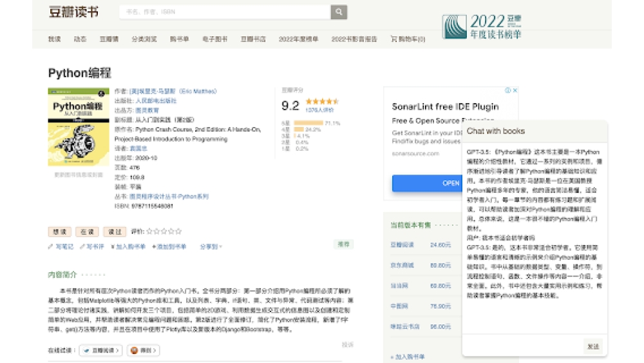
Task: Click the 在读 button
Action: click(x=87, y=232)
